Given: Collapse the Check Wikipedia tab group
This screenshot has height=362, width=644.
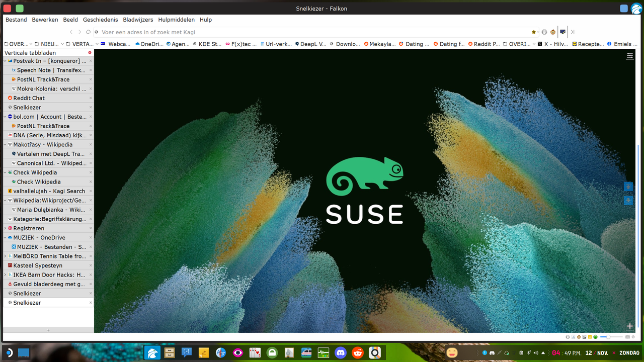Looking at the screenshot, I should (x=6, y=172).
